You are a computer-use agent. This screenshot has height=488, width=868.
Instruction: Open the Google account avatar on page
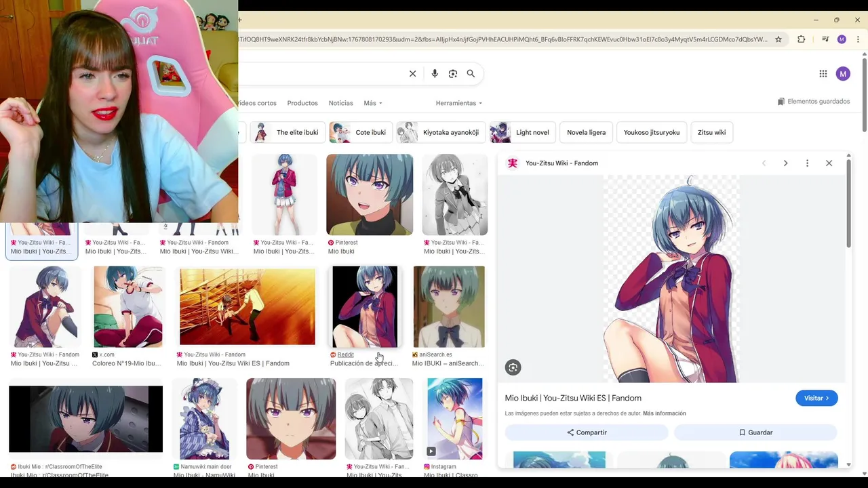[843, 74]
